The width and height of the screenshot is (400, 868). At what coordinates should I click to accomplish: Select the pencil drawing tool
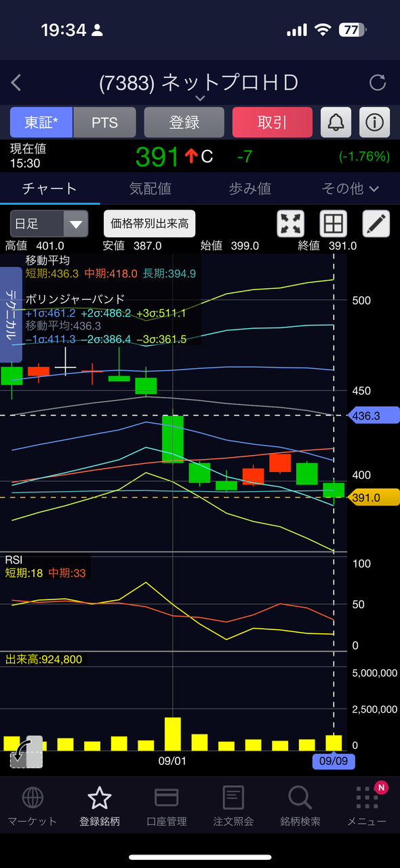(x=376, y=223)
